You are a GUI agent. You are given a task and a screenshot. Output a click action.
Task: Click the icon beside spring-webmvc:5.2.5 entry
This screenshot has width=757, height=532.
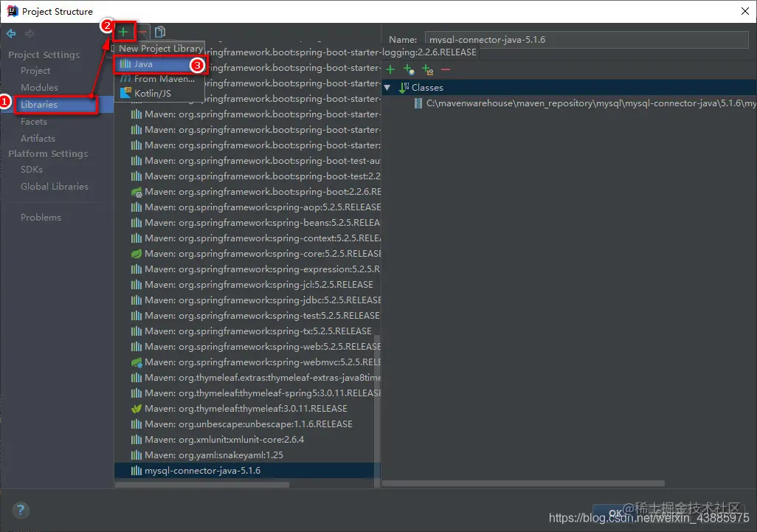136,362
